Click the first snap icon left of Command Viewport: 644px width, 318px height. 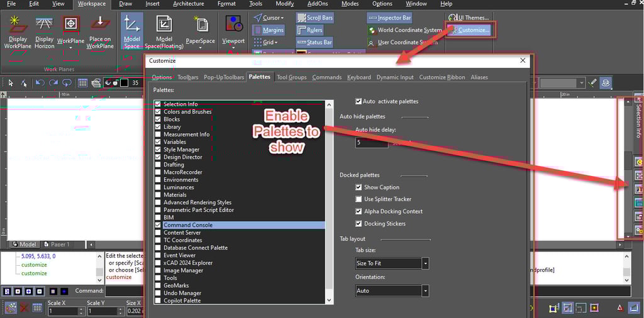pos(8,292)
